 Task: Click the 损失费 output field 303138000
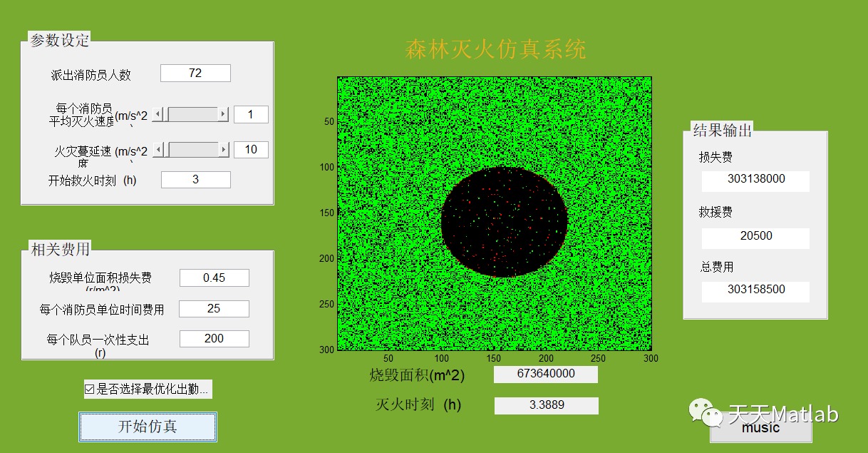click(756, 180)
